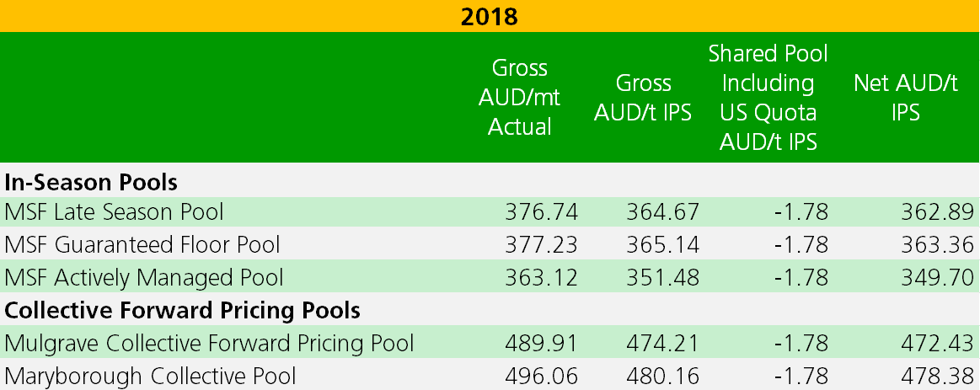This screenshot has width=980, height=390.
Task: Click the In-Season Pools section heading
Action: coord(91,183)
